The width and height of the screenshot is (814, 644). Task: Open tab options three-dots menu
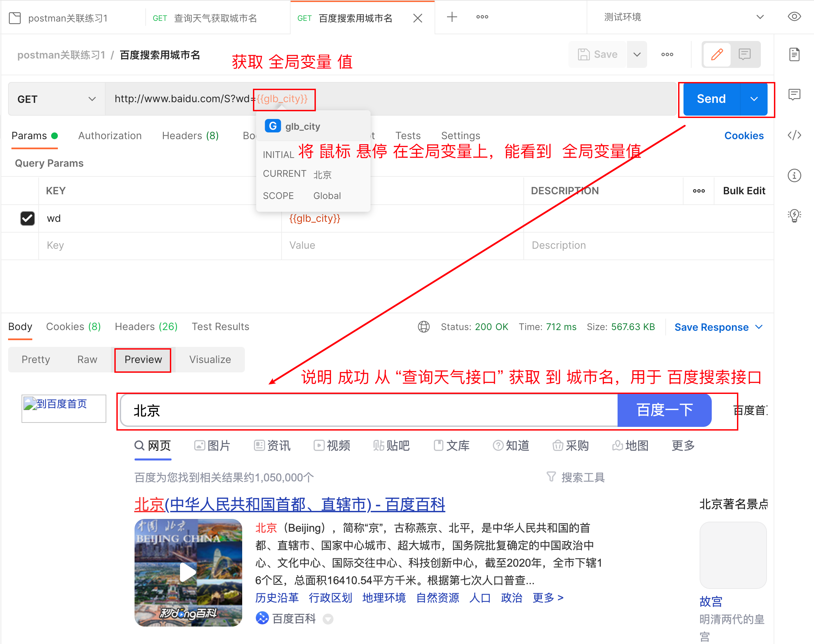[482, 17]
